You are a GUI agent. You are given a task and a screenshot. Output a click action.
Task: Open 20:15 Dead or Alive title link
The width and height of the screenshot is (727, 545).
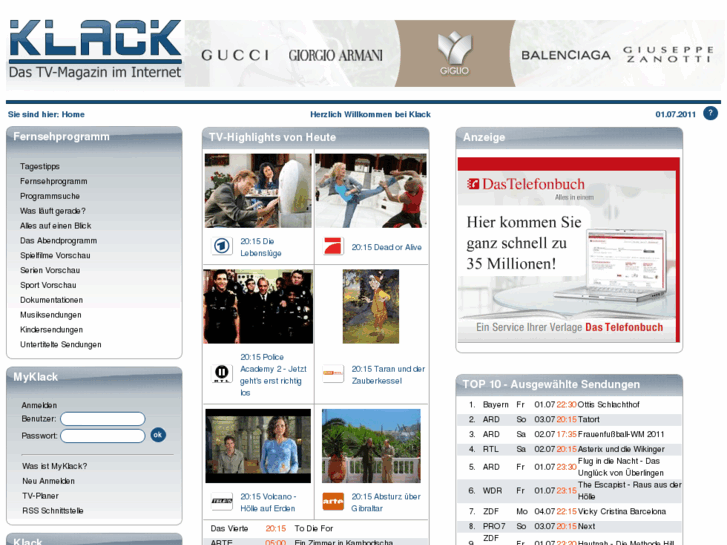tap(387, 247)
